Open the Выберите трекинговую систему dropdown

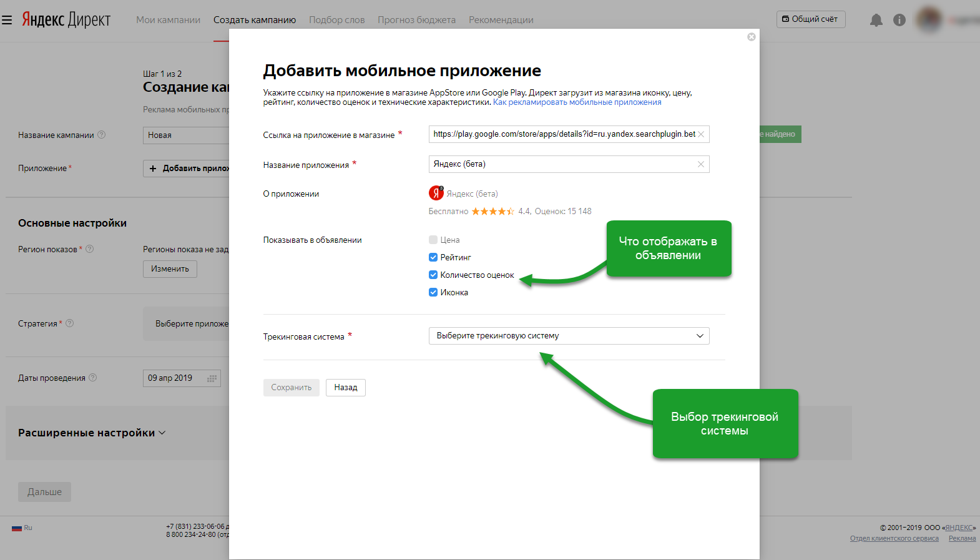(569, 336)
